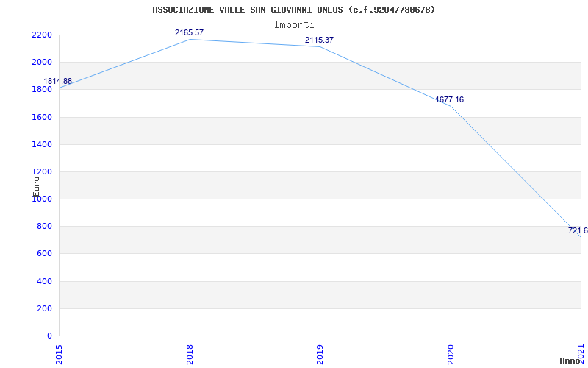Screen dimensions: 588x368
Task: Click the Anno x-axis title
Action: pos(570,361)
